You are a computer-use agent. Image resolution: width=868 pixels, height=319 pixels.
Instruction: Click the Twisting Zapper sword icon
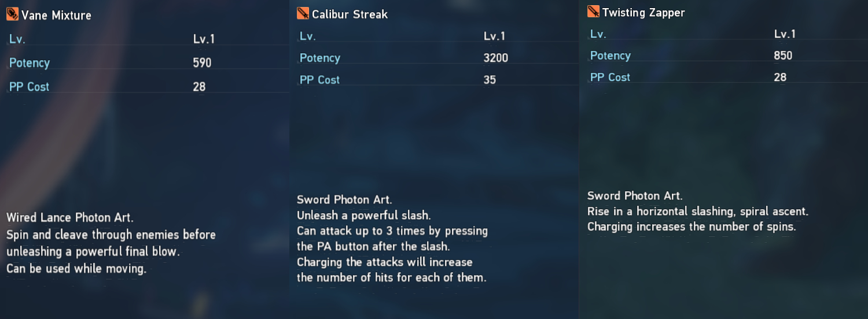[x=593, y=12]
